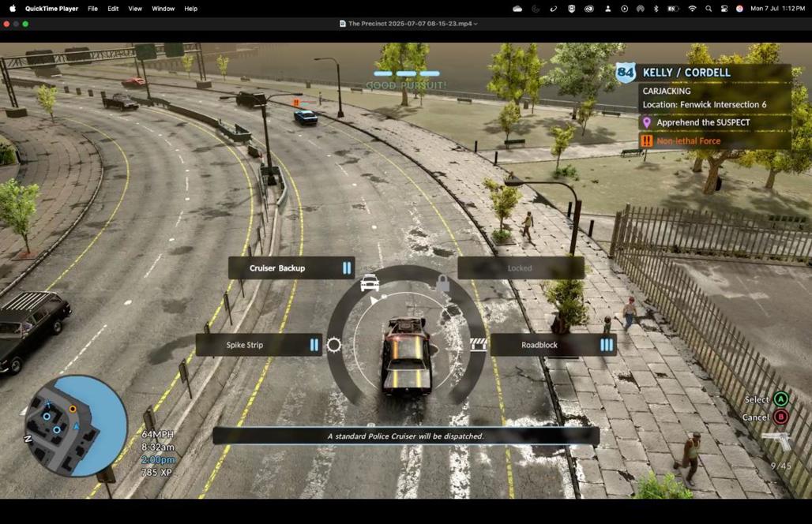The image size is (812, 524).
Task: Click the police cruiser icon on the radial wheel
Action: click(x=370, y=283)
